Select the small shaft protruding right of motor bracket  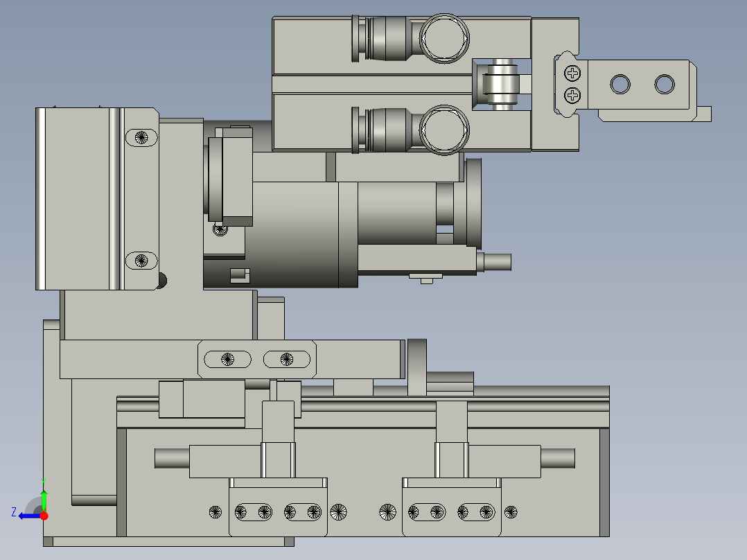[494, 262]
